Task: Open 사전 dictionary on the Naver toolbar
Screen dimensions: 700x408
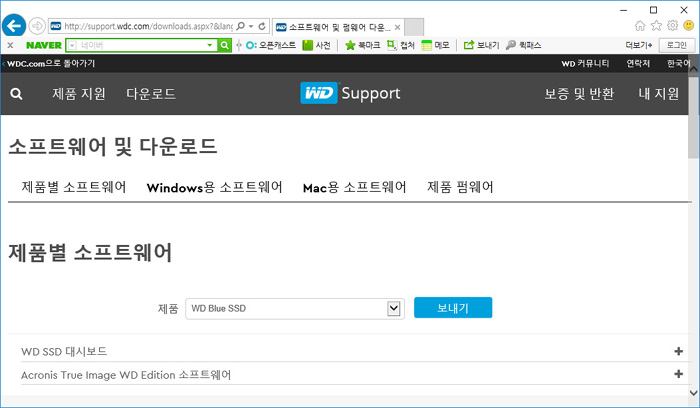Action: (x=317, y=45)
